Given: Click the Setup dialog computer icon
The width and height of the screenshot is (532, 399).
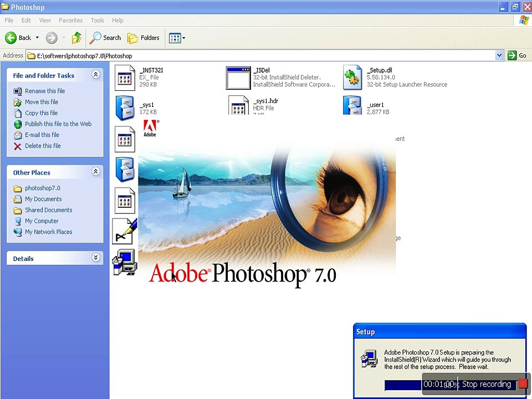Looking at the screenshot, I should [369, 359].
